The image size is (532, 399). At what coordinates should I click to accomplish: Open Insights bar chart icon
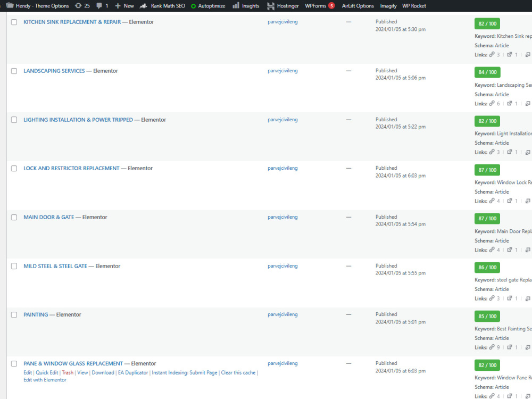point(236,5)
